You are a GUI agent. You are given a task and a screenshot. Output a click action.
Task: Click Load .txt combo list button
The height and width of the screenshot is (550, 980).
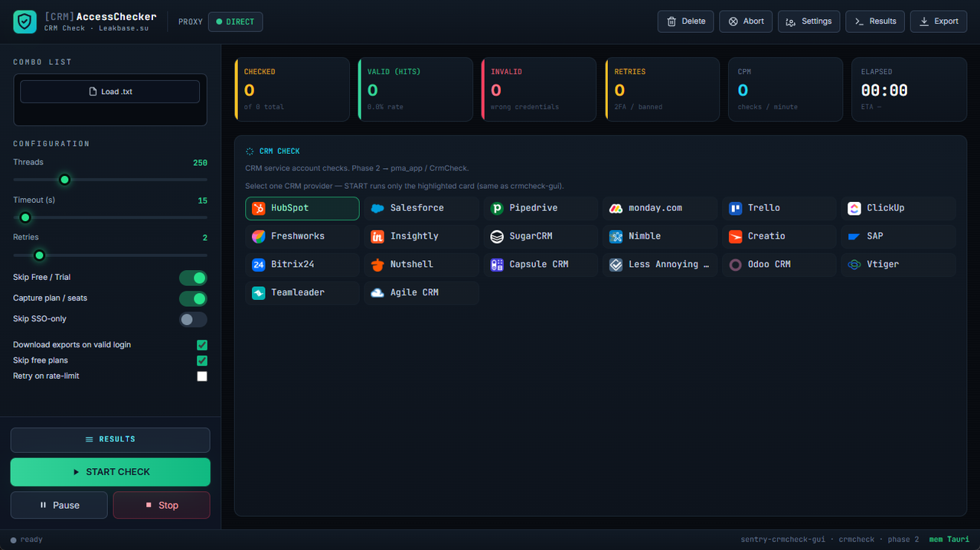point(110,92)
